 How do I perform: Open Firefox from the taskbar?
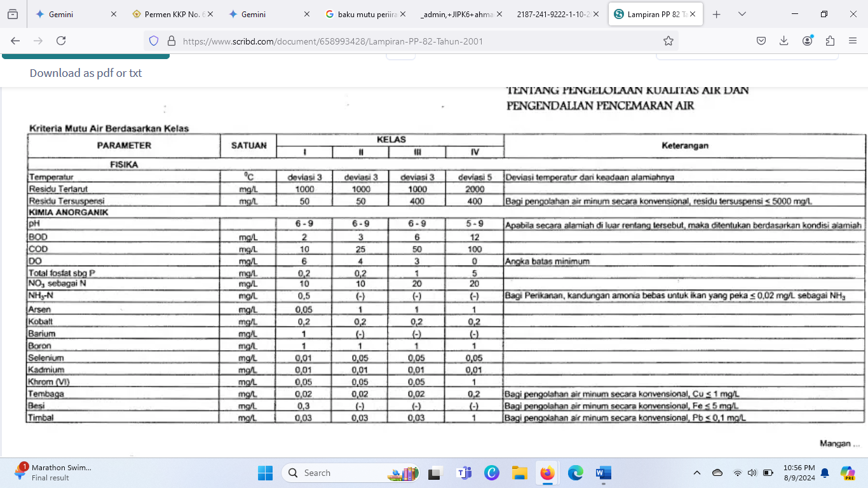(547, 473)
